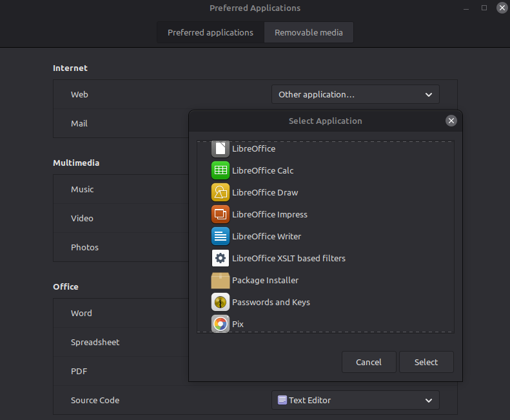Cancel the Select Application dialog

point(369,362)
